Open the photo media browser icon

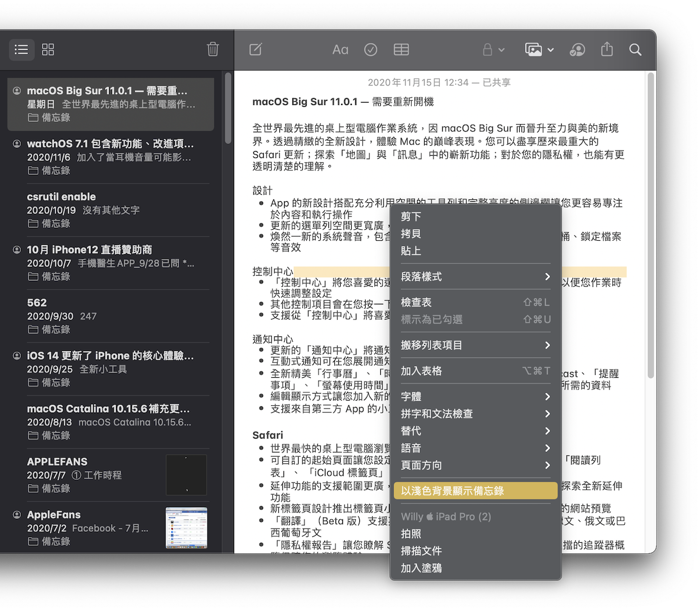[534, 50]
